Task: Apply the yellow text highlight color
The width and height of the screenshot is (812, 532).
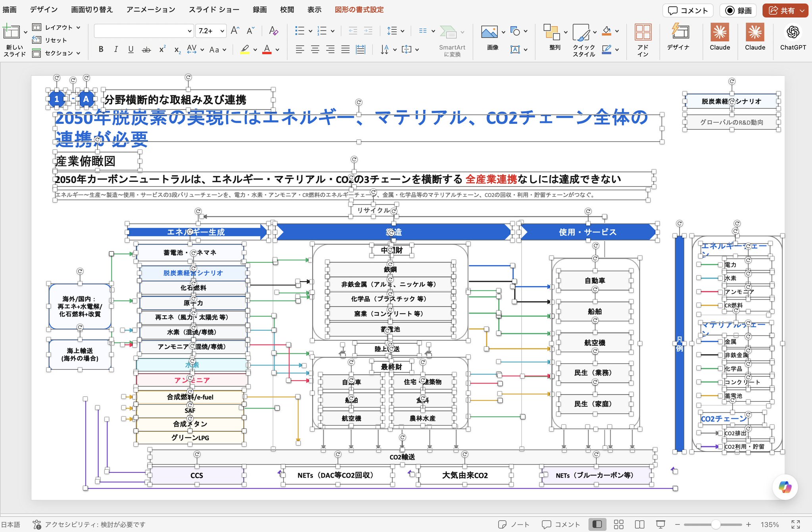Action: pyautogui.click(x=245, y=50)
